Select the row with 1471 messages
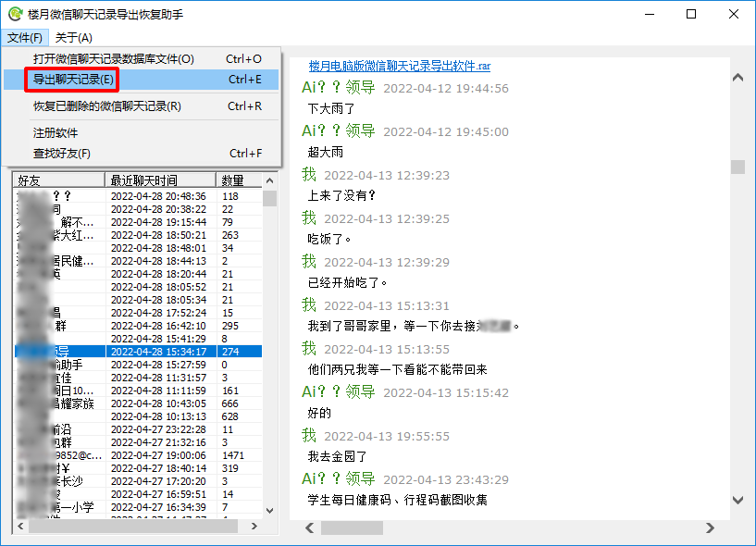 pos(139,455)
